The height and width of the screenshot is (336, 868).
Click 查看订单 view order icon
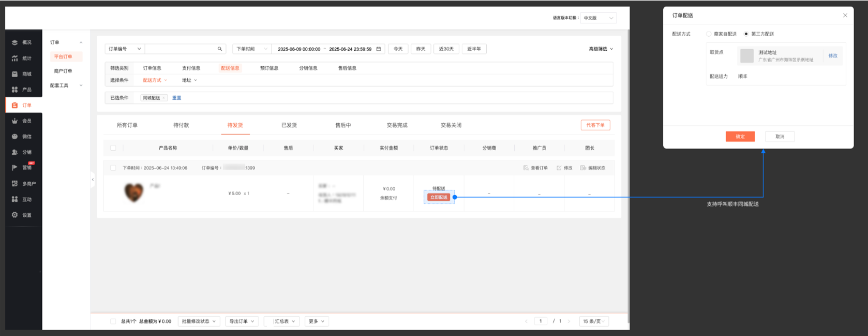coord(526,168)
